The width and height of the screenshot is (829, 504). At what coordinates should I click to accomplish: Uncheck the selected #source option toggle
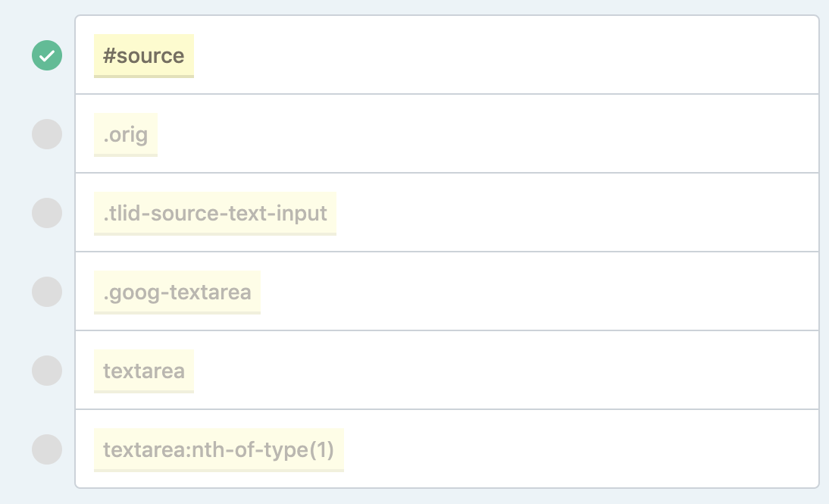coord(47,55)
